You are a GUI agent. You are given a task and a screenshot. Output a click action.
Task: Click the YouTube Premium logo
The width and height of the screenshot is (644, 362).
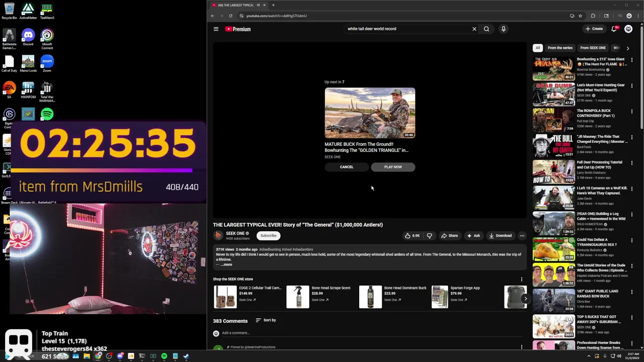tap(238, 29)
